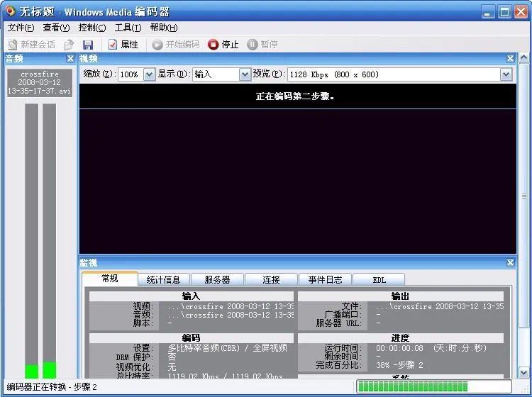This screenshot has width=532, height=397.
Task: Open the File (文件) menu
Action: [x=21, y=28]
